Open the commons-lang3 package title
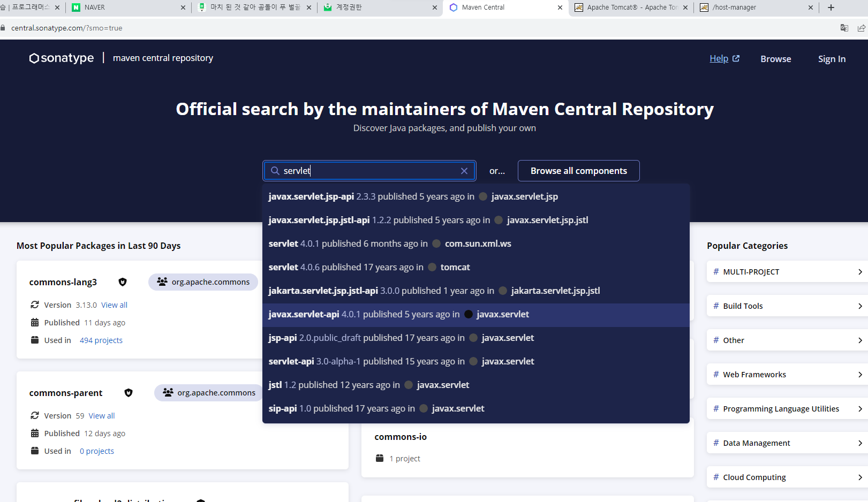Viewport: 868px width, 502px height. 63,282
